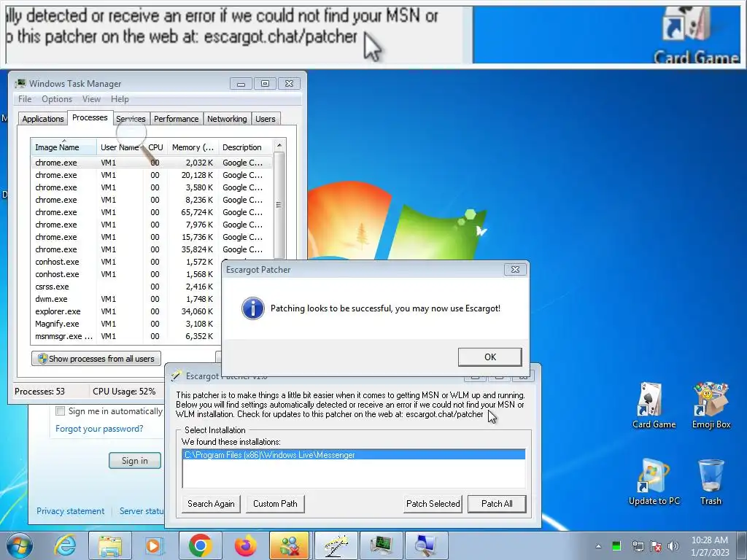Sort processes by Memory column
This screenshot has height=560, width=747.
click(193, 147)
